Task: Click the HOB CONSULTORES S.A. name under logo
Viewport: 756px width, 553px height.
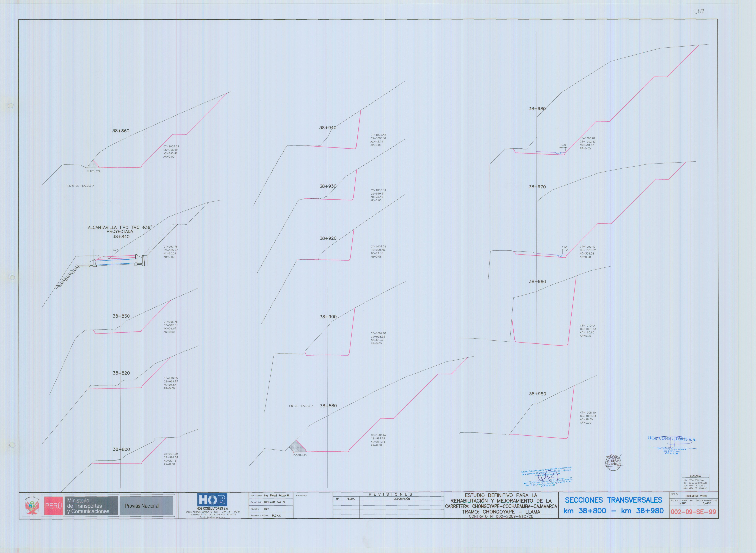Action: click(212, 508)
